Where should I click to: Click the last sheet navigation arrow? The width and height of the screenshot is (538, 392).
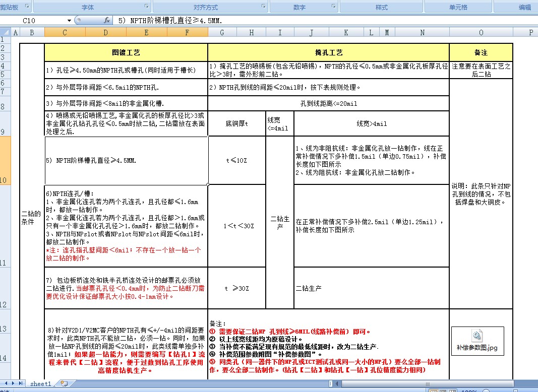click(x=20, y=383)
